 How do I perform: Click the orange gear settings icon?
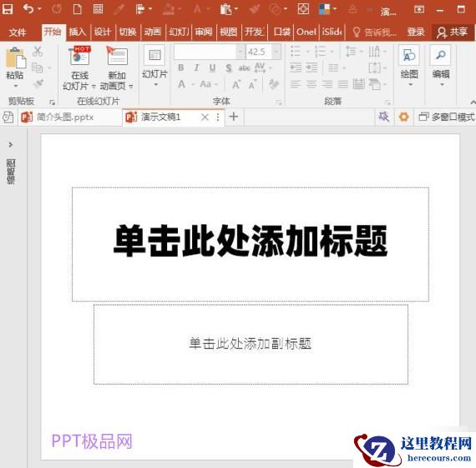(x=403, y=117)
